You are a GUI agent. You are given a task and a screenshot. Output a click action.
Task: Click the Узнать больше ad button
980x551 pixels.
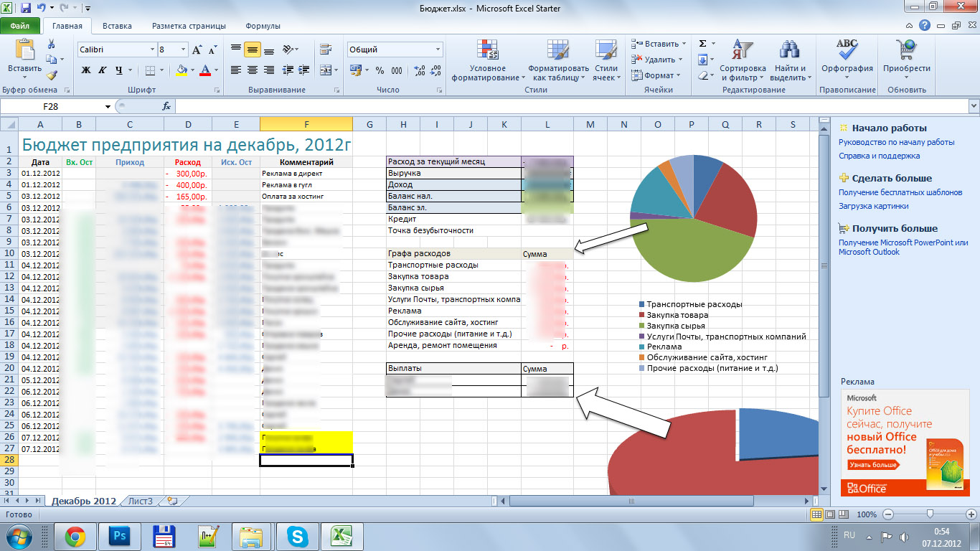coord(872,465)
